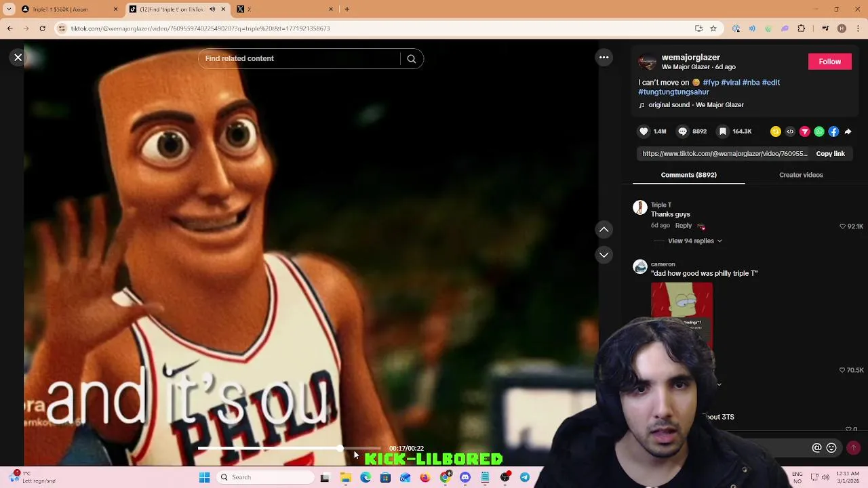
Task: Like the video with the heart icon
Action: click(644, 131)
